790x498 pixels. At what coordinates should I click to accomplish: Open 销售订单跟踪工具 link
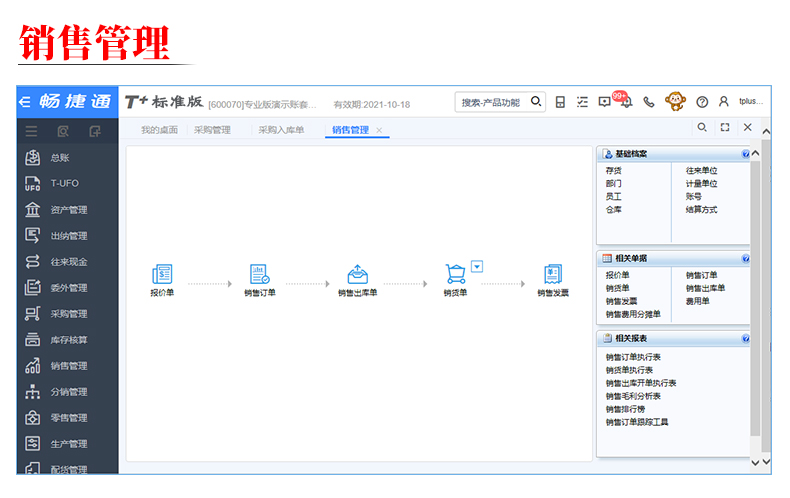pos(637,422)
